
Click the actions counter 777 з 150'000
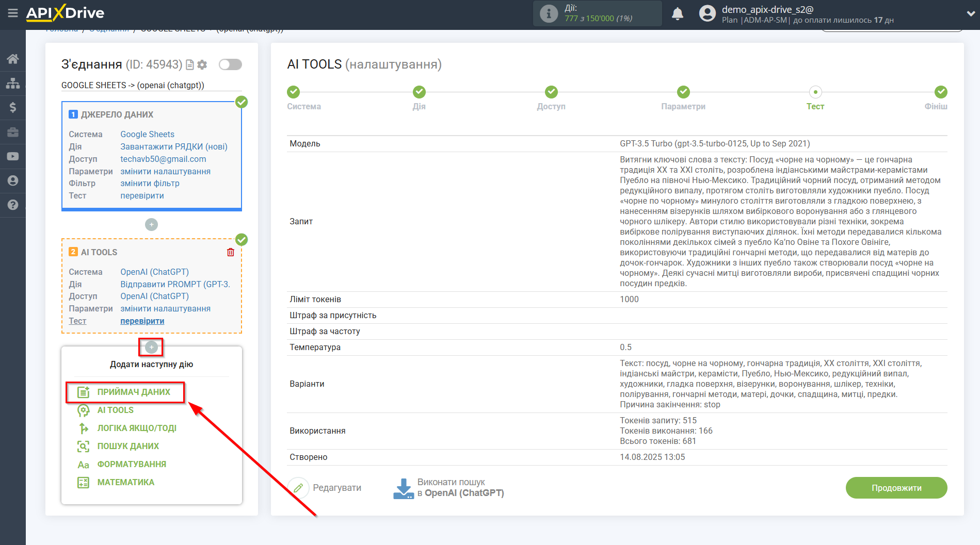[x=599, y=18]
